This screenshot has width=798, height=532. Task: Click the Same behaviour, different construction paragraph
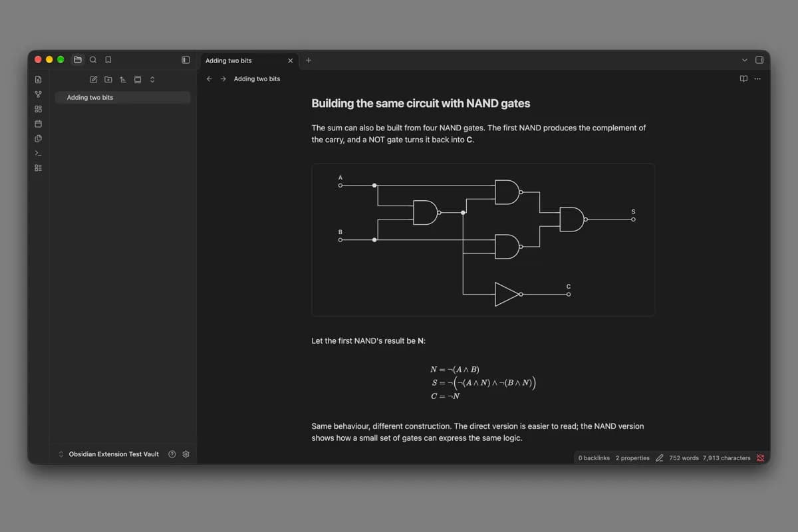pyautogui.click(x=477, y=432)
